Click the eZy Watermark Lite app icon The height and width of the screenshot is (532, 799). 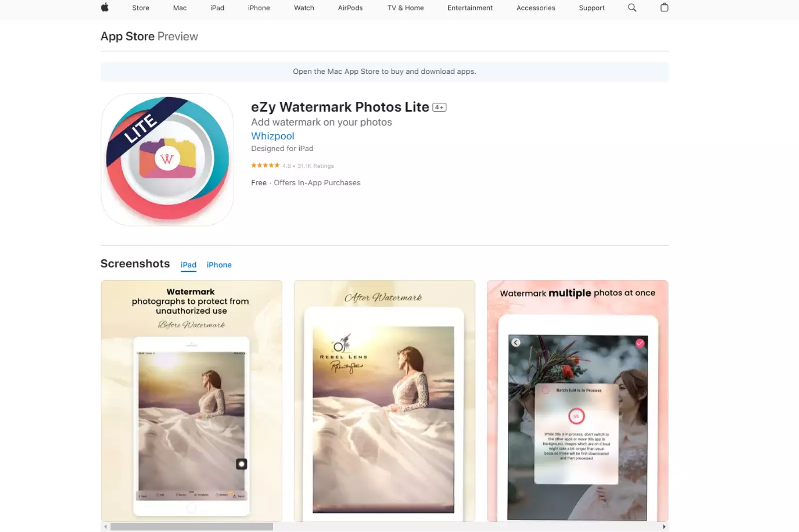(x=167, y=159)
